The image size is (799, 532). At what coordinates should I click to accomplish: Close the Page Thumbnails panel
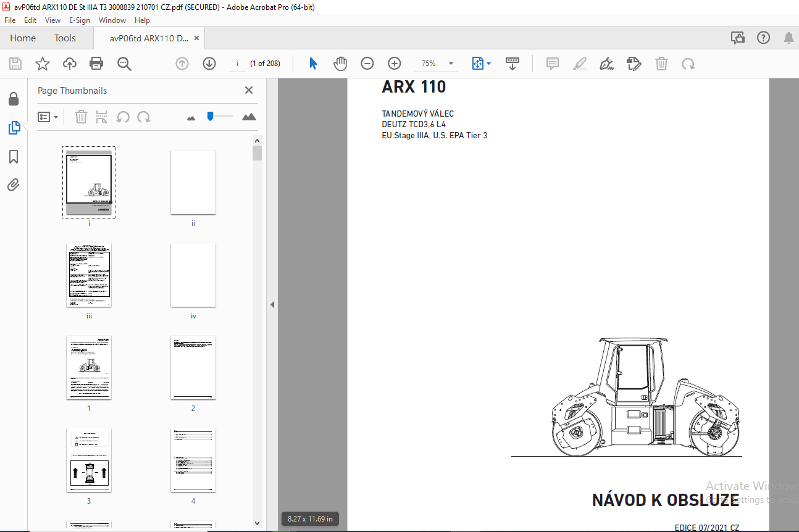tap(249, 90)
